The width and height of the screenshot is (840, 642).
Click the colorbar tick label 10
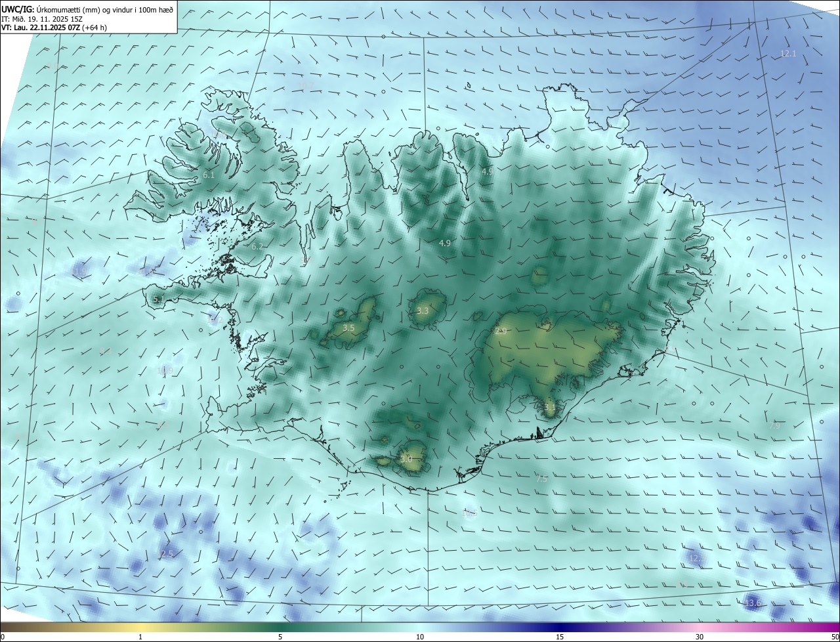420,637
